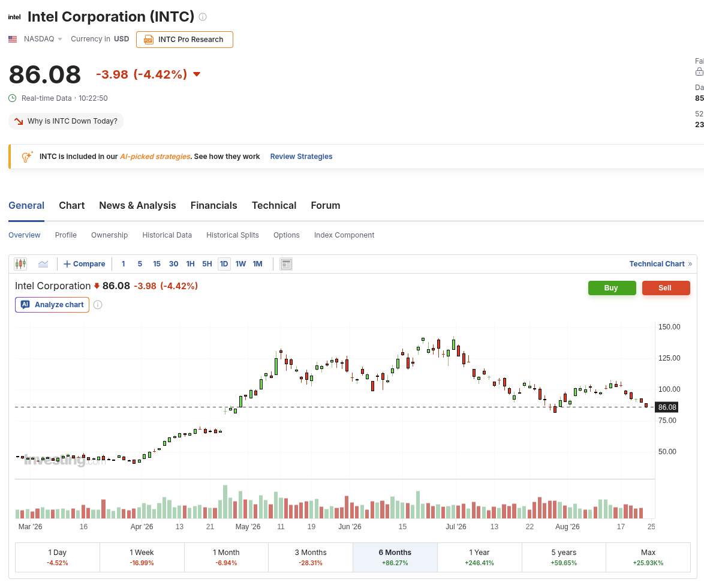Click the lock icon at the right edge

click(x=699, y=71)
